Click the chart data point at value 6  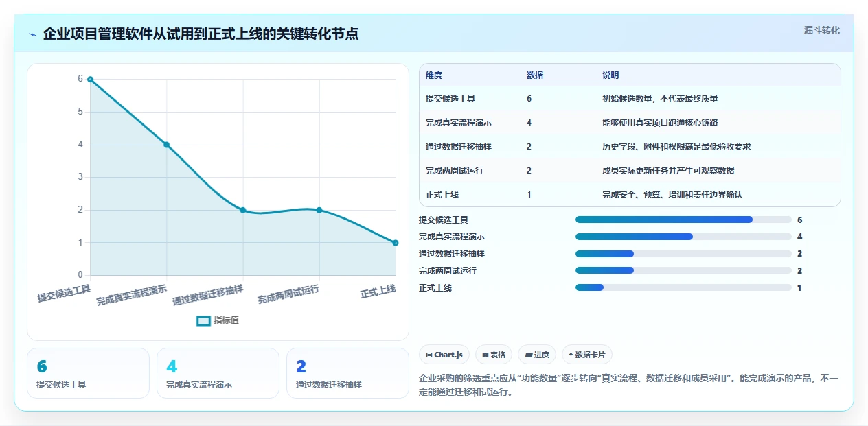[x=90, y=80]
